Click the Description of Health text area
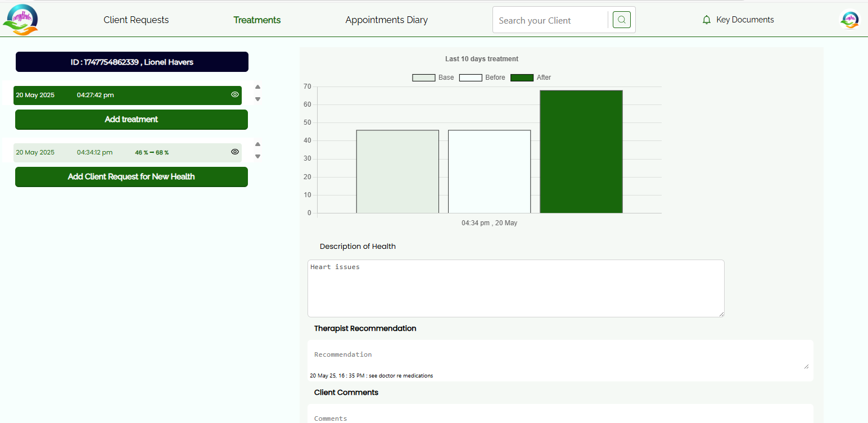 (516, 288)
